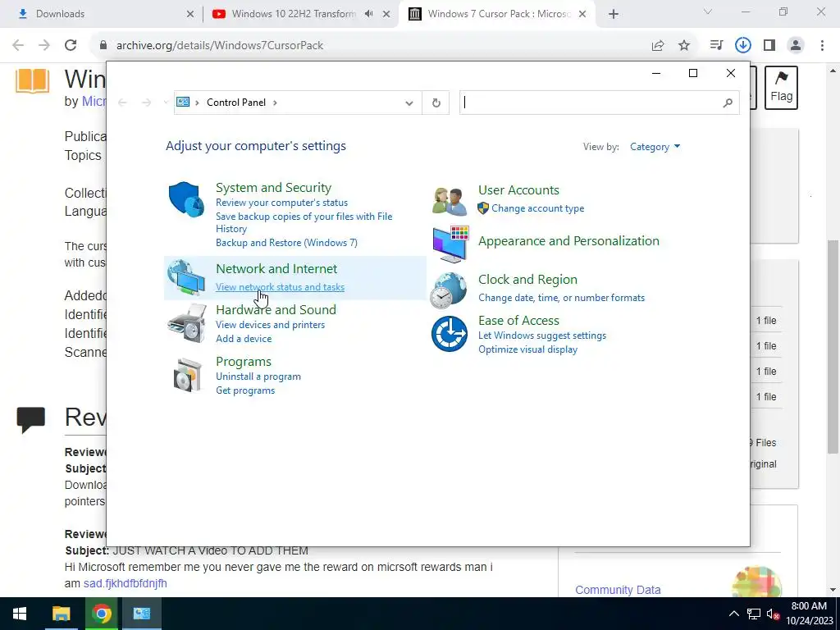Click Let Windows suggest settings
Viewport: 840px width, 630px height.
pos(542,336)
